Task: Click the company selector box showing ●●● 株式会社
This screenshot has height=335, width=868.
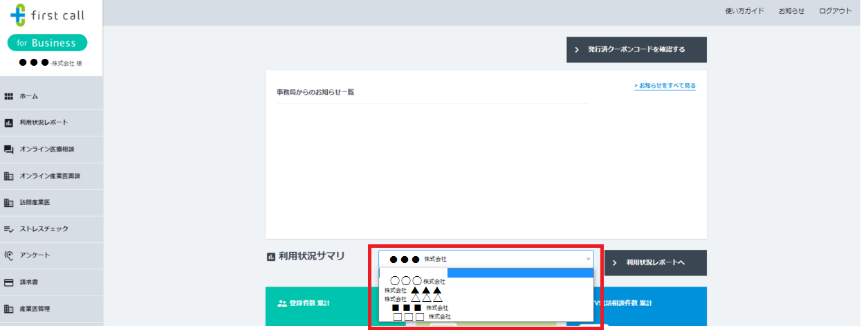Action: 486,259
